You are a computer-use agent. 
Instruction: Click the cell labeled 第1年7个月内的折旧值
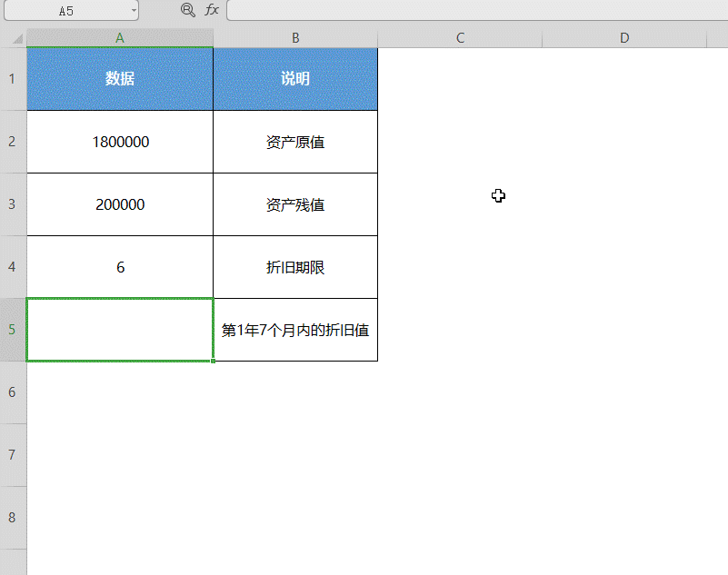295,330
